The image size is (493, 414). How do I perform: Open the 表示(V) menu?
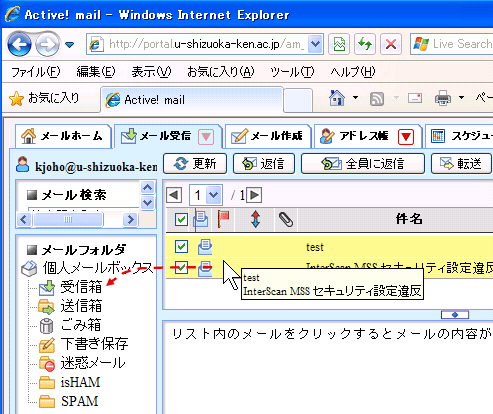[151, 72]
